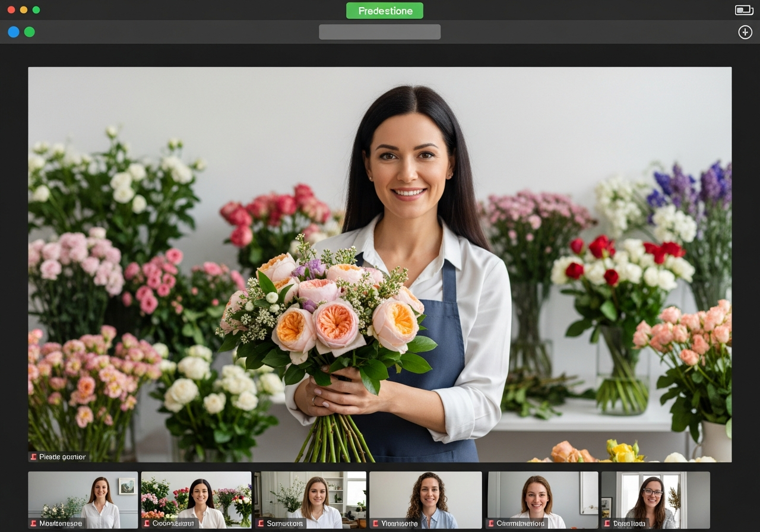Toggle the green circle indicator in the toolbar
760x532 pixels.
(x=29, y=32)
